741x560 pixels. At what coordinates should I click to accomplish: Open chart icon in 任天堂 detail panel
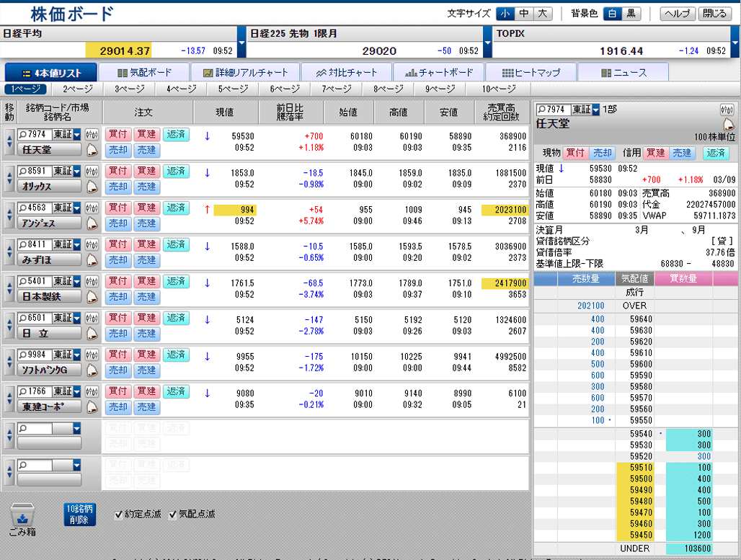(727, 110)
